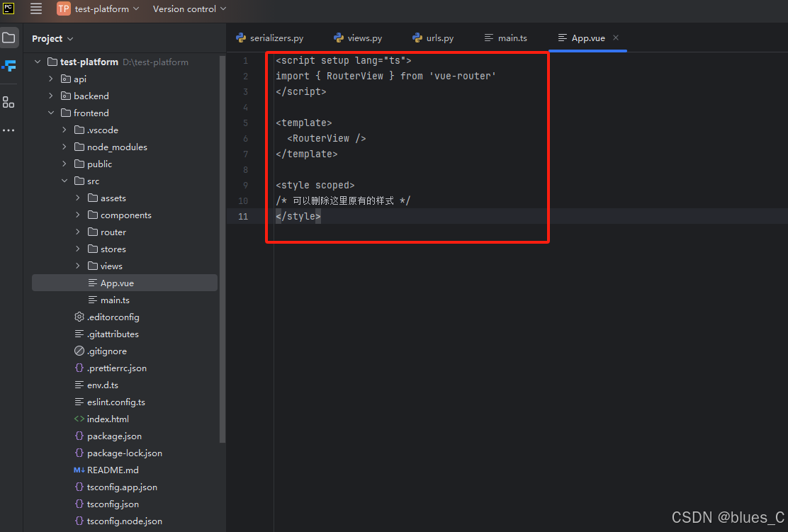788x532 pixels.
Task: Open tsconfig.node.json in the tree
Action: [125, 521]
